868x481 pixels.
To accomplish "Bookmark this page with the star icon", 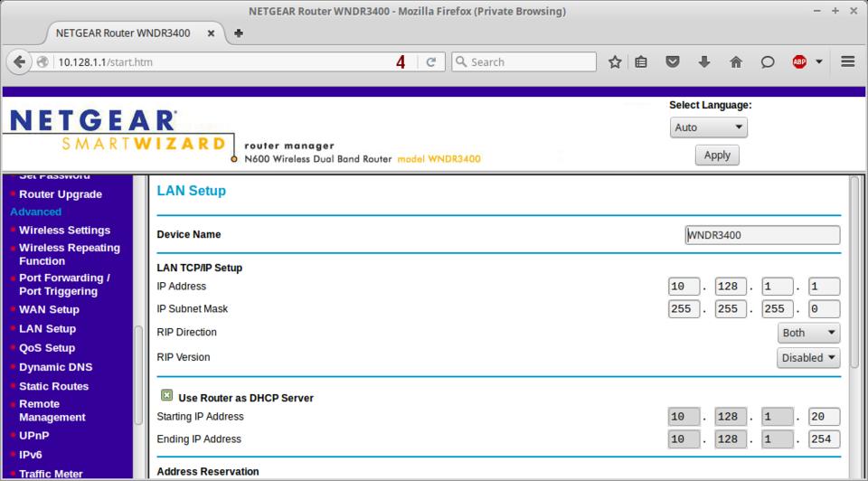I will (615, 61).
